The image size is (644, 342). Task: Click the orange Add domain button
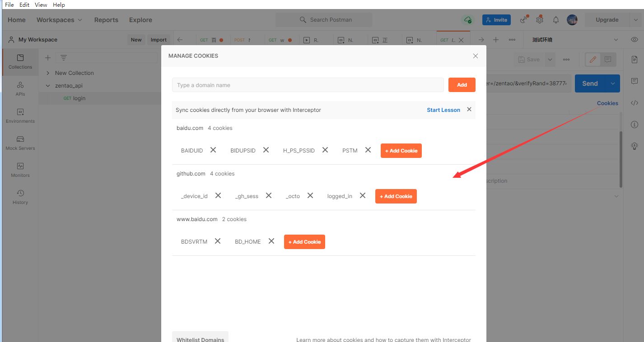pyautogui.click(x=462, y=85)
